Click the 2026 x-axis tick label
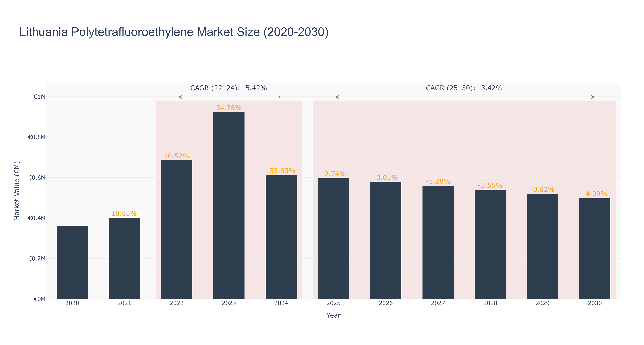644x345 pixels. [385, 303]
